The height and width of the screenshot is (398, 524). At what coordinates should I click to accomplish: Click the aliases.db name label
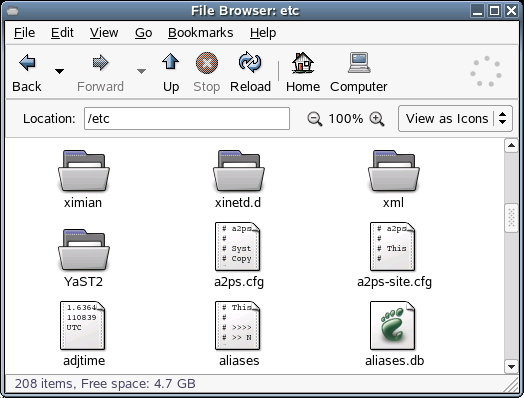[395, 361]
